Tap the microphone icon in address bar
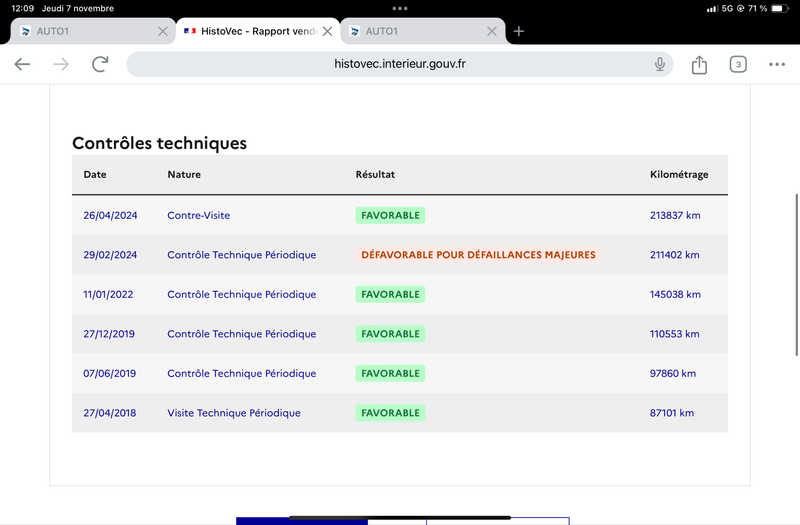 tap(660, 64)
